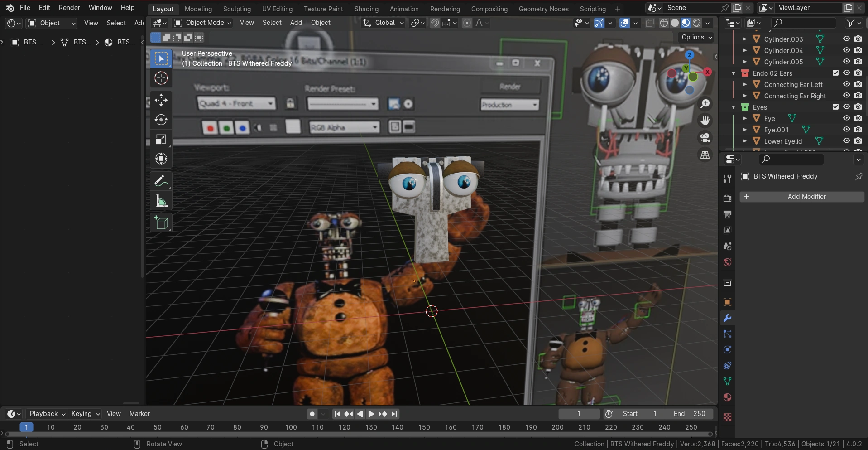Activate the Rotate tool
The width and height of the screenshot is (868, 450).
pos(161,120)
